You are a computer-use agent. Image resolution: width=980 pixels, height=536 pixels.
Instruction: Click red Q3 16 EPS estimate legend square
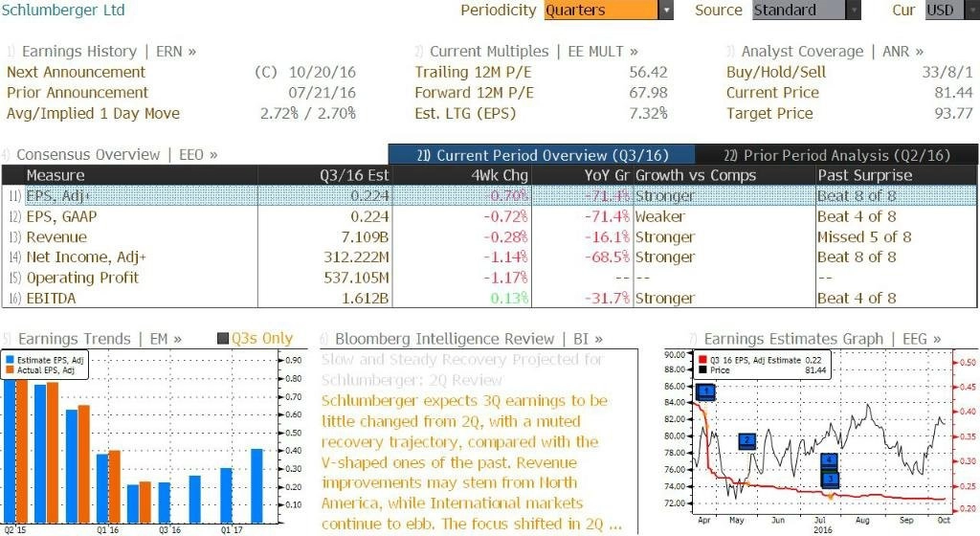click(702, 361)
